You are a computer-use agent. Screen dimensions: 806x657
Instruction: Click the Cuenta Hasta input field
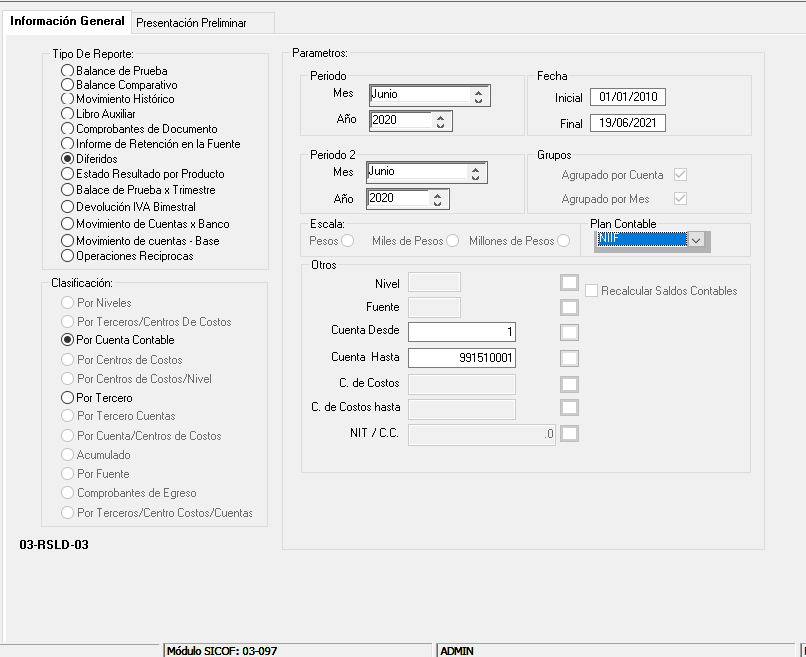(x=462, y=358)
